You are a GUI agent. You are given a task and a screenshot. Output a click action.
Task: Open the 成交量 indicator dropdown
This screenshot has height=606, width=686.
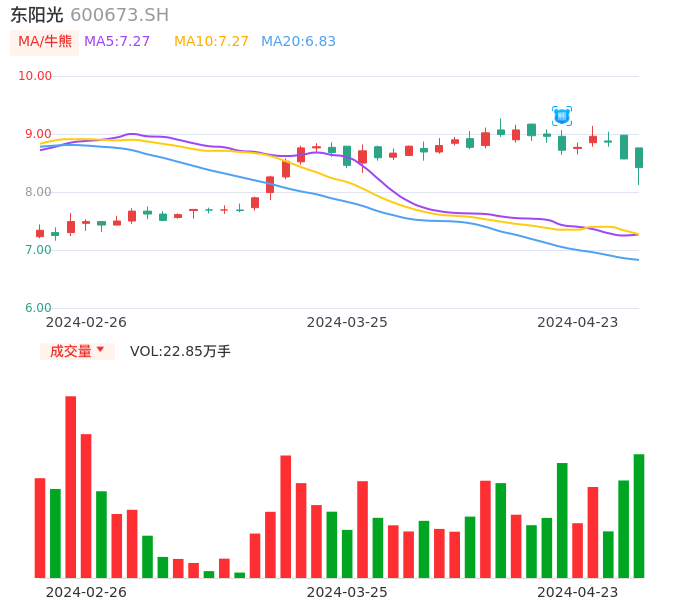(x=78, y=351)
